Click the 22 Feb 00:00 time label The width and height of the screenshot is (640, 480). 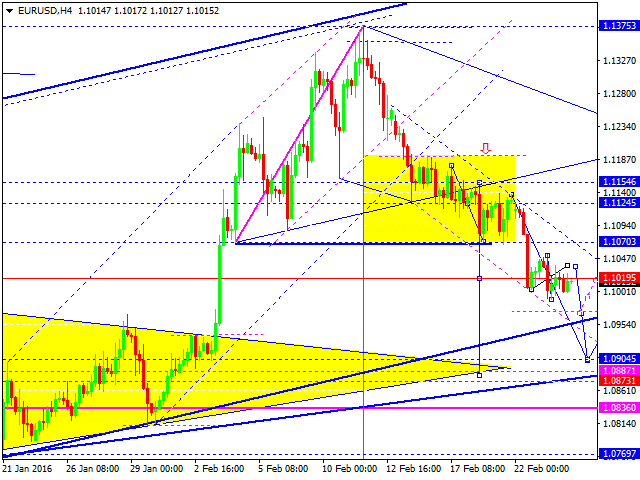(542, 469)
